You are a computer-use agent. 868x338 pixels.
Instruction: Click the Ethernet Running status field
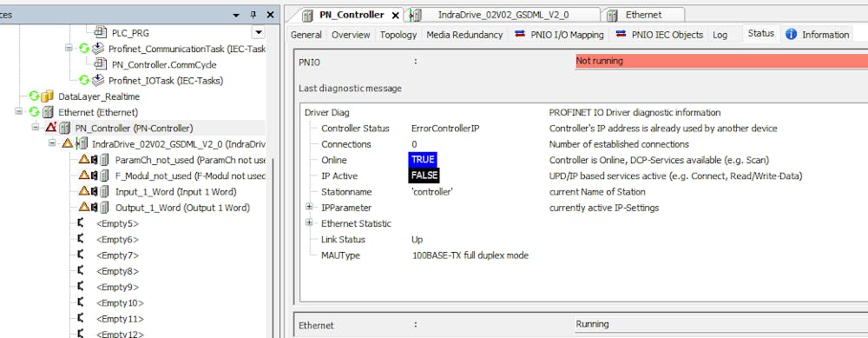721,325
